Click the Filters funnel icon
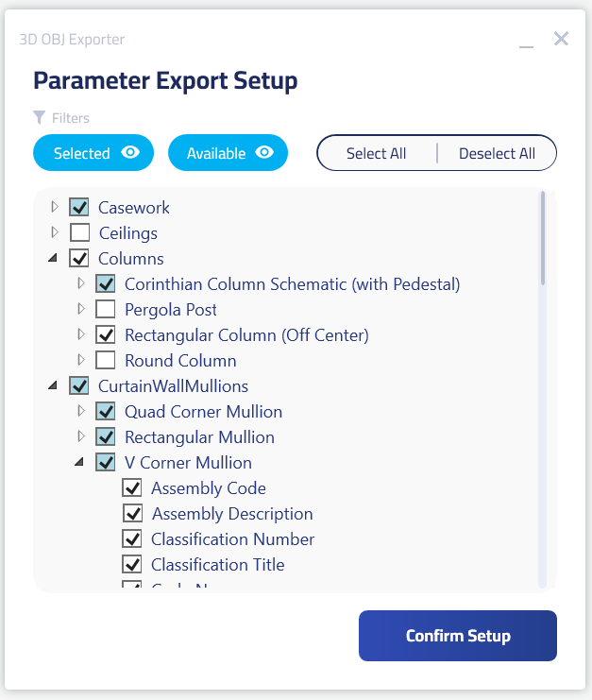592x700 pixels. (39, 117)
